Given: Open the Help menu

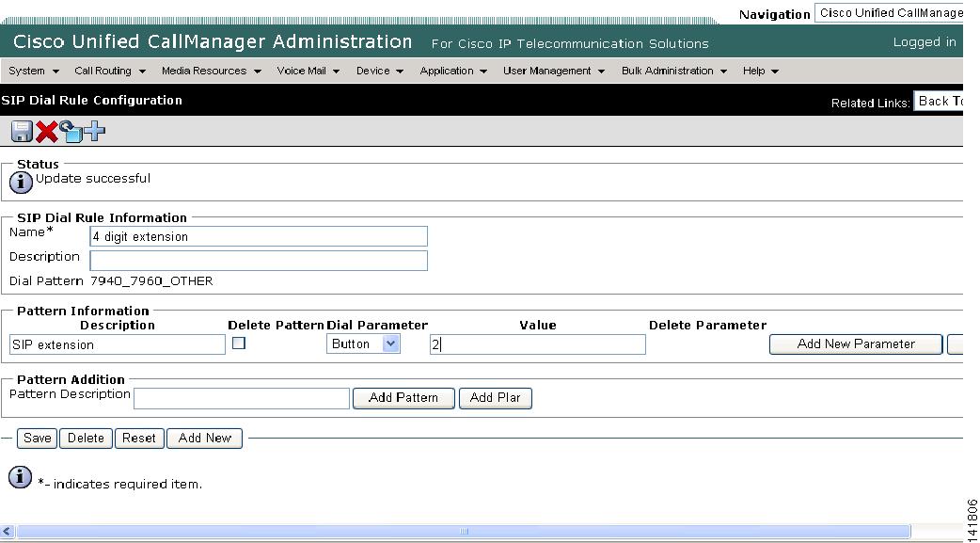Looking at the screenshot, I should coord(761,71).
